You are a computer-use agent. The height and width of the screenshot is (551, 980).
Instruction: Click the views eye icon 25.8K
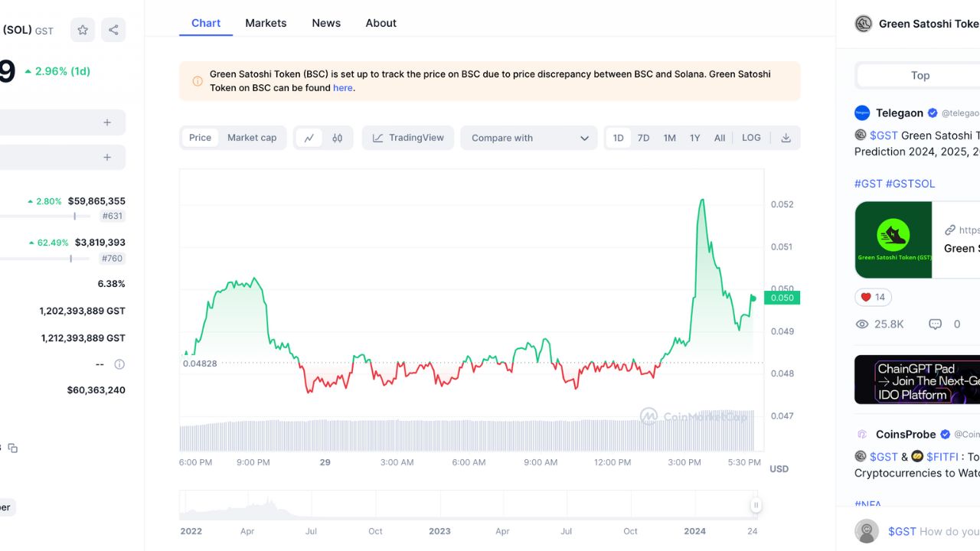(x=862, y=324)
